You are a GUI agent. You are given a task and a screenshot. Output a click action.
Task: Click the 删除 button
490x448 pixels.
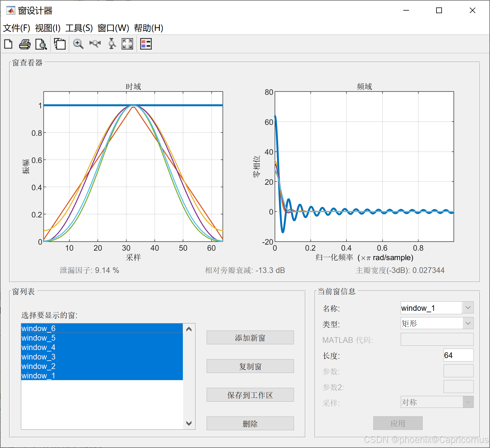point(250,424)
